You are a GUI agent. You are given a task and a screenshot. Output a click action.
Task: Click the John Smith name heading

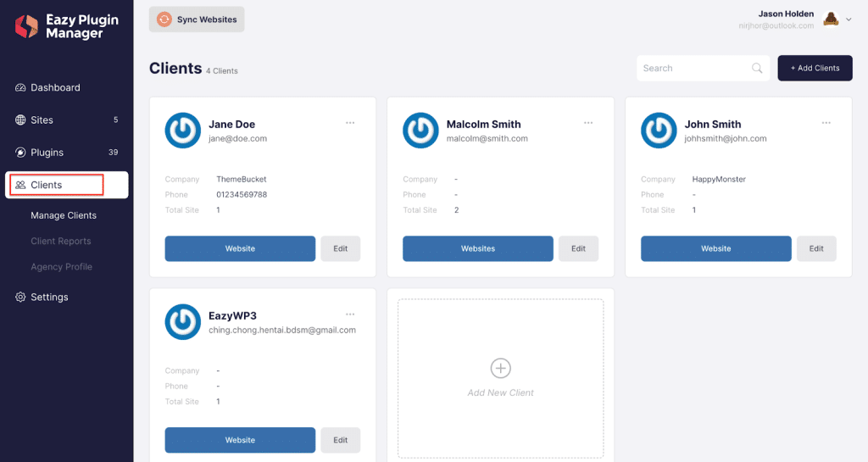pos(712,125)
